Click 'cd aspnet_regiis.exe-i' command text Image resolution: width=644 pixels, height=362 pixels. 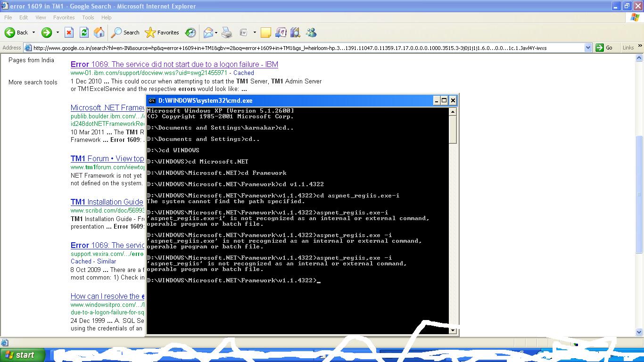click(358, 196)
